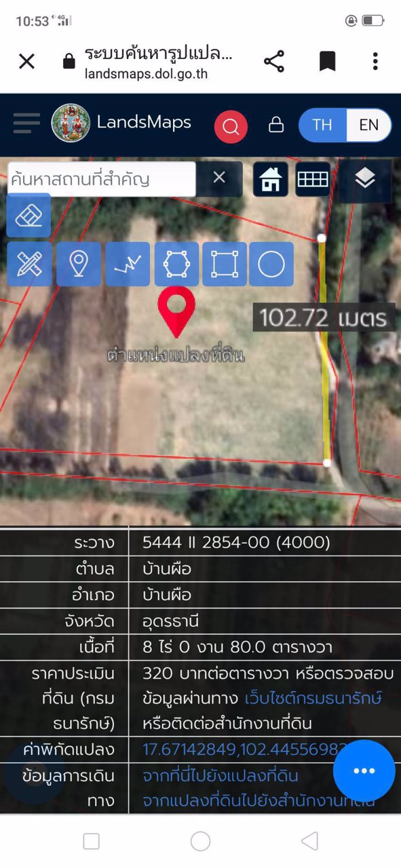
Task: Select the polygon area tool
Action: [176, 264]
